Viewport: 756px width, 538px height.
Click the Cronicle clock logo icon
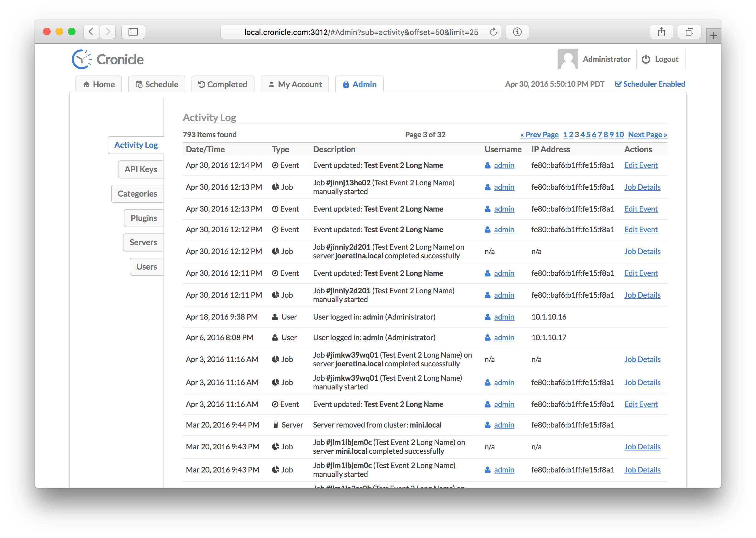pos(81,60)
